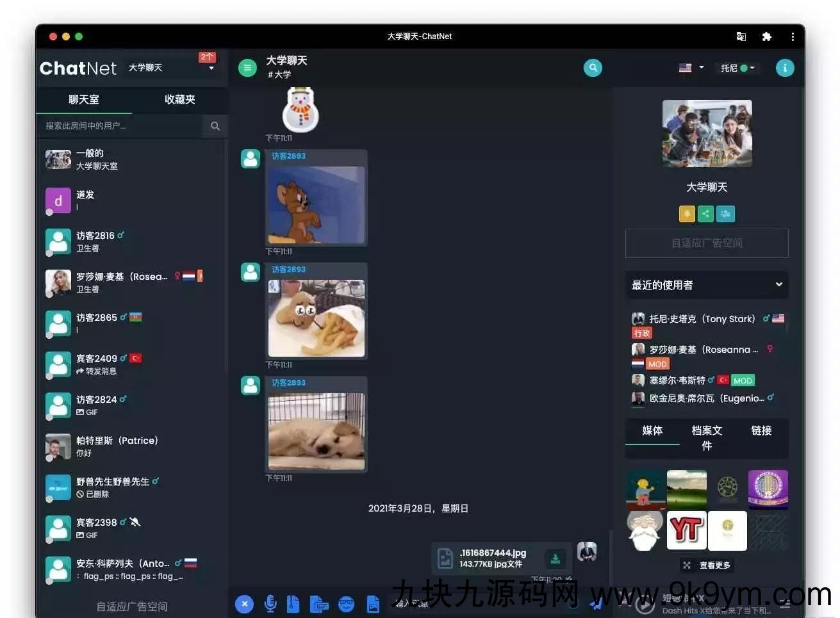Click the user search field in the sidebar
The width and height of the screenshot is (840, 618).
point(122,126)
